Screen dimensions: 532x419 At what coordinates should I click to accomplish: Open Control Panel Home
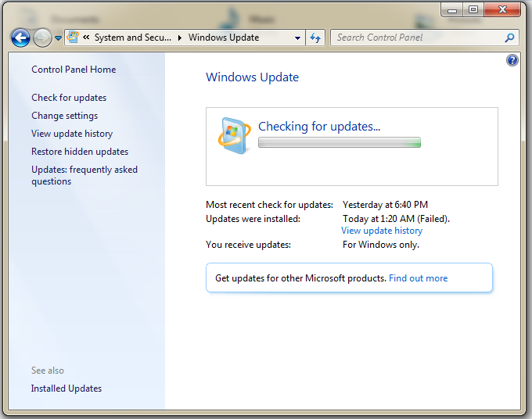74,70
